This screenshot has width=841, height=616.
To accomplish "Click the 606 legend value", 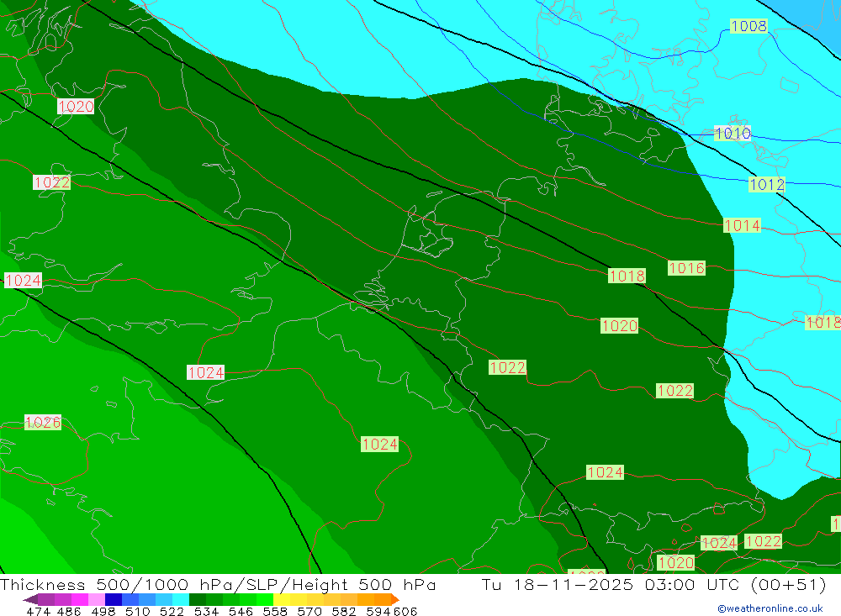I will click(405, 611).
